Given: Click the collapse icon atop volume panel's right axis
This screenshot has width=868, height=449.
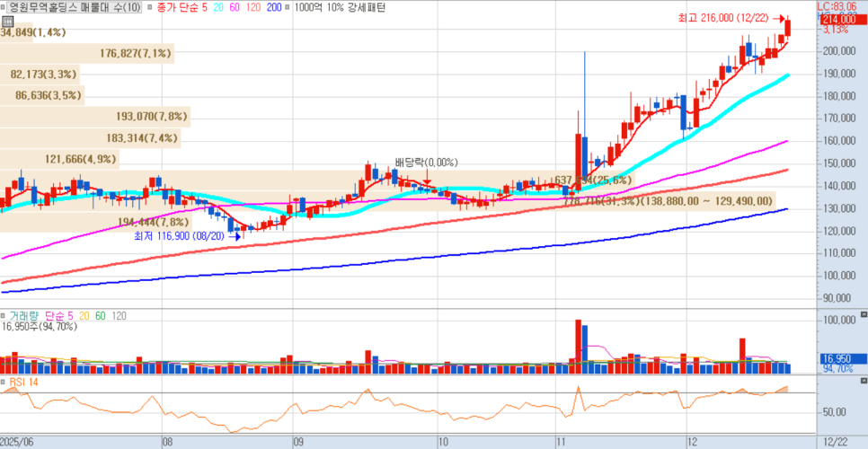Looking at the screenshot, I should [864, 313].
